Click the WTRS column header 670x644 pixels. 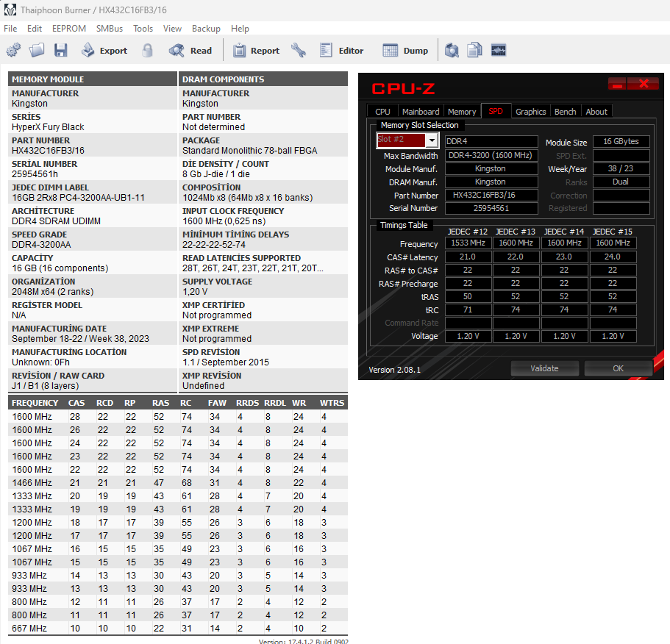tap(332, 403)
